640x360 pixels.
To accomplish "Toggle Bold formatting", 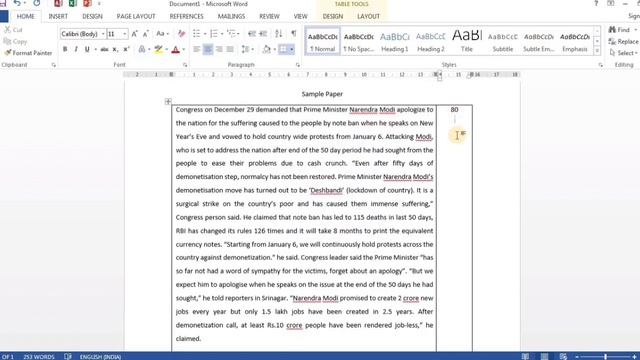I will 65,49.
